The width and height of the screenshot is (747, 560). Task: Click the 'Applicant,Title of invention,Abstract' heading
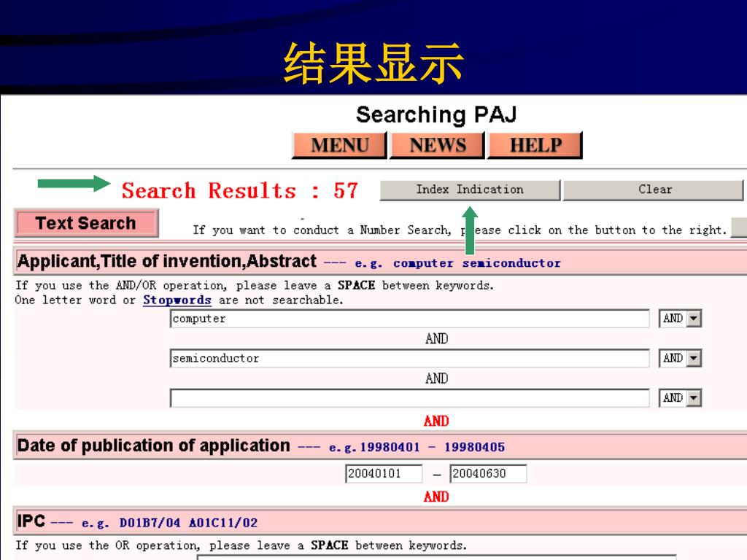(x=167, y=261)
